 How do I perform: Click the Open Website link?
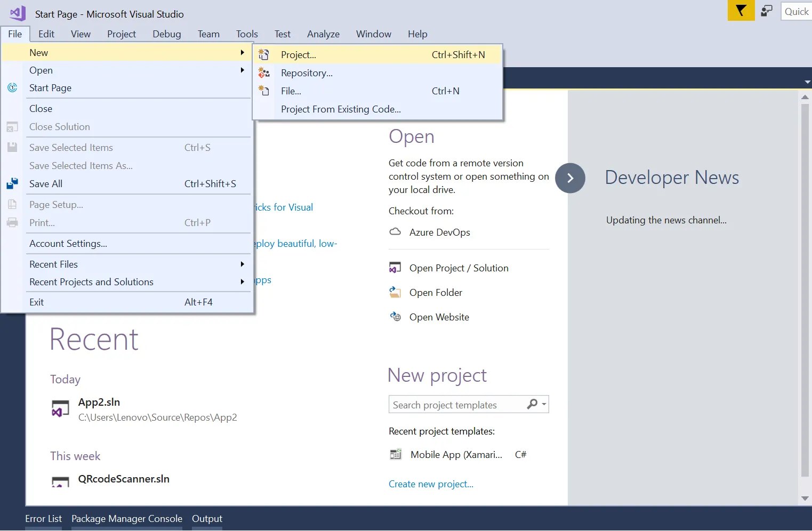[439, 317]
